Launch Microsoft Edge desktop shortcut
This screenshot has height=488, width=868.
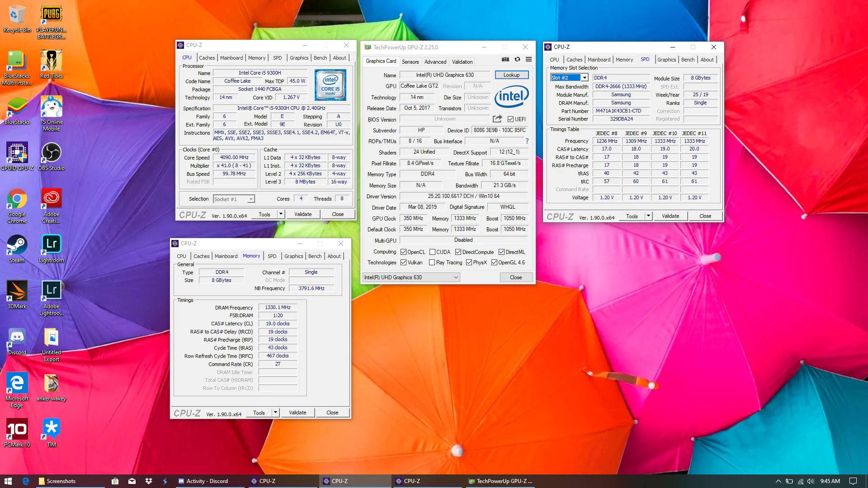[x=17, y=390]
